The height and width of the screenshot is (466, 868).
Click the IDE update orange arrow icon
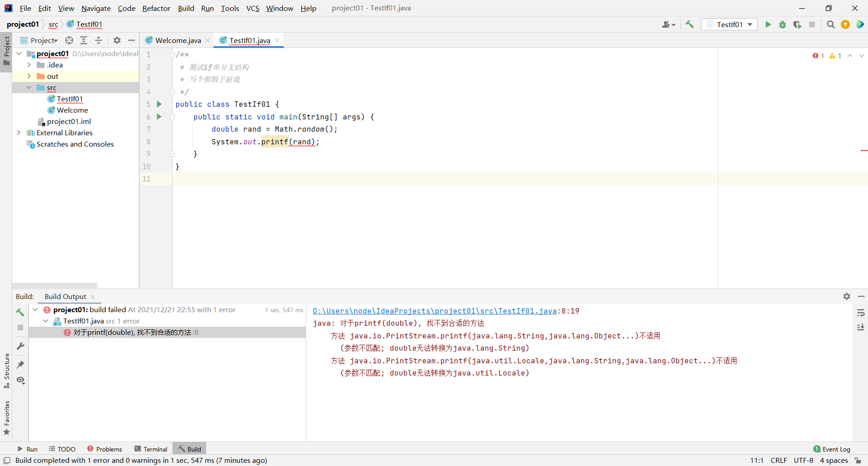(x=845, y=24)
